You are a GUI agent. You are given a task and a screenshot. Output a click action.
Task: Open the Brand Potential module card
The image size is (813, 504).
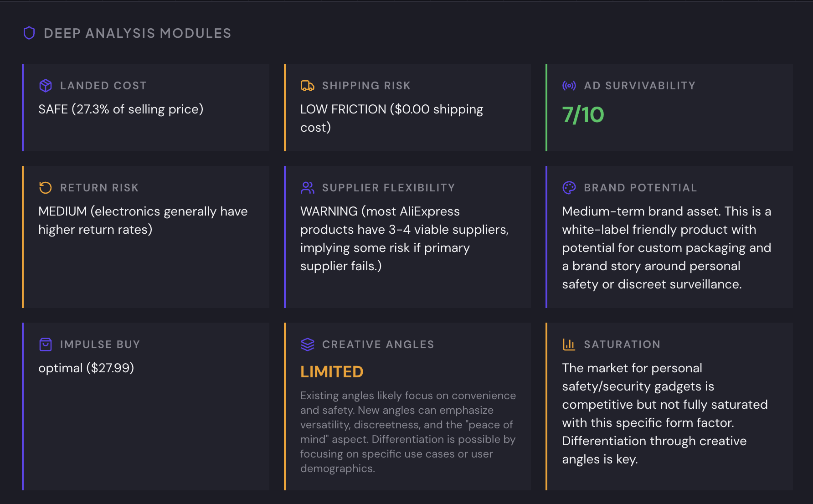pyautogui.click(x=668, y=236)
